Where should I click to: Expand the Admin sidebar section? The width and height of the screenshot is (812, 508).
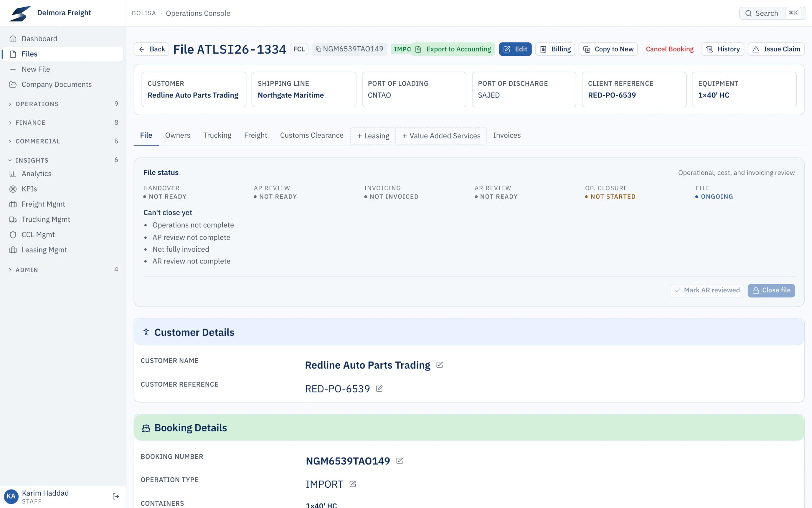coord(63,270)
